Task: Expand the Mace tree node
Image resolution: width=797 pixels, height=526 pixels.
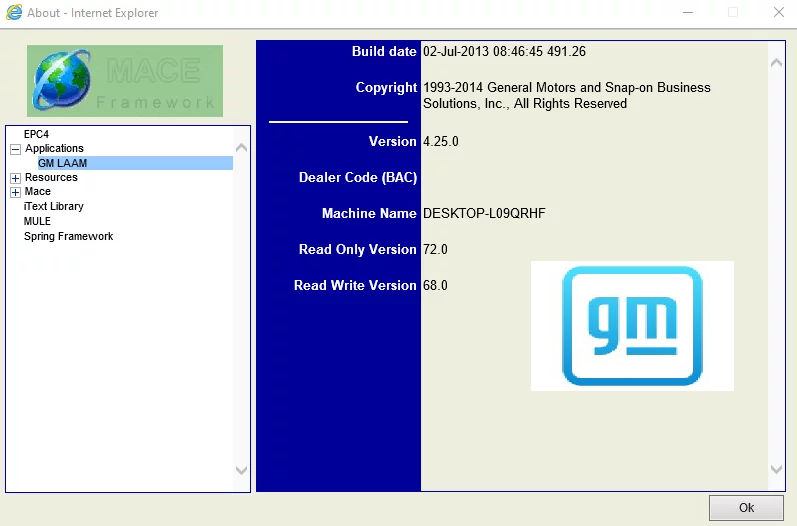Action: (x=15, y=192)
